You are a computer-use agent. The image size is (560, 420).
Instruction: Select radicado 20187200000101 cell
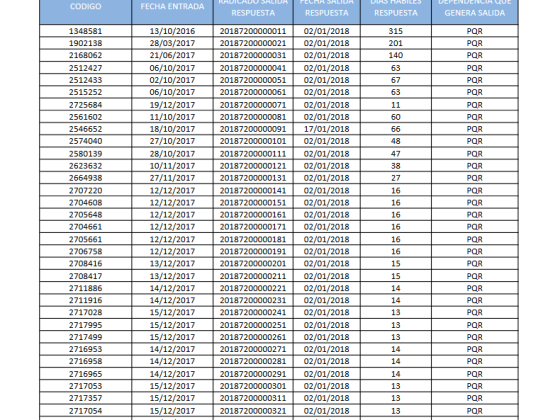click(x=253, y=141)
